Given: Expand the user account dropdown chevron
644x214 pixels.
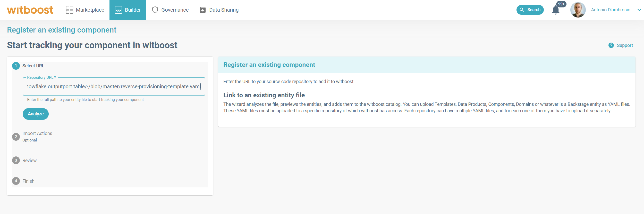Looking at the screenshot, I should [639, 10].
